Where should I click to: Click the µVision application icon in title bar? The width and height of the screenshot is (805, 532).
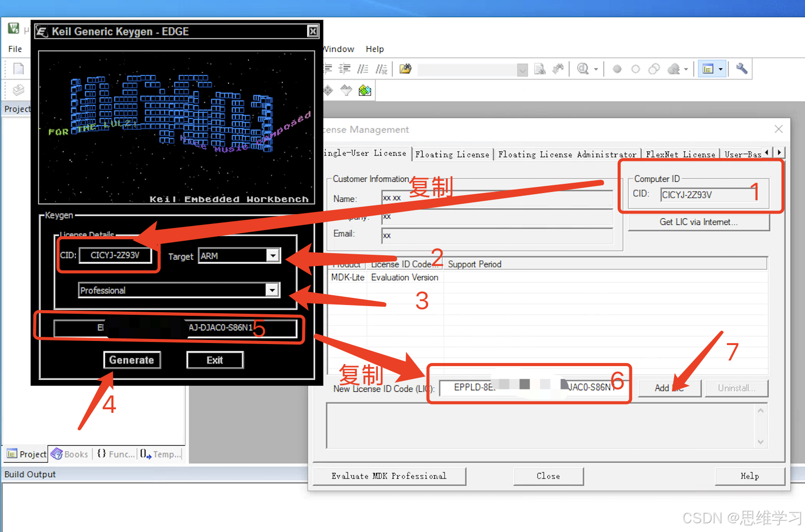(13, 28)
